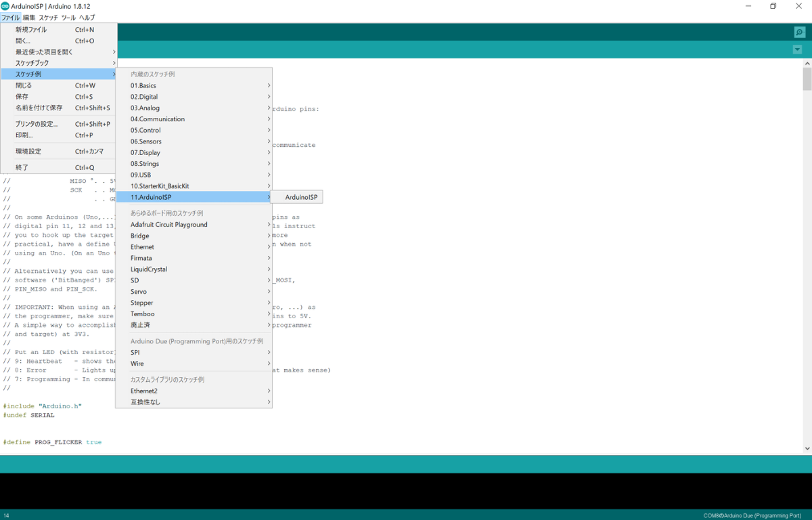The width and height of the screenshot is (812, 520).
Task: Open 08.Strings submenu
Action: point(194,164)
